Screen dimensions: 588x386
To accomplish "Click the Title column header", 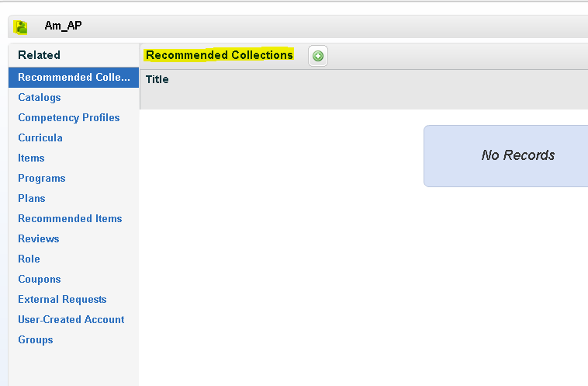I will coord(157,79).
